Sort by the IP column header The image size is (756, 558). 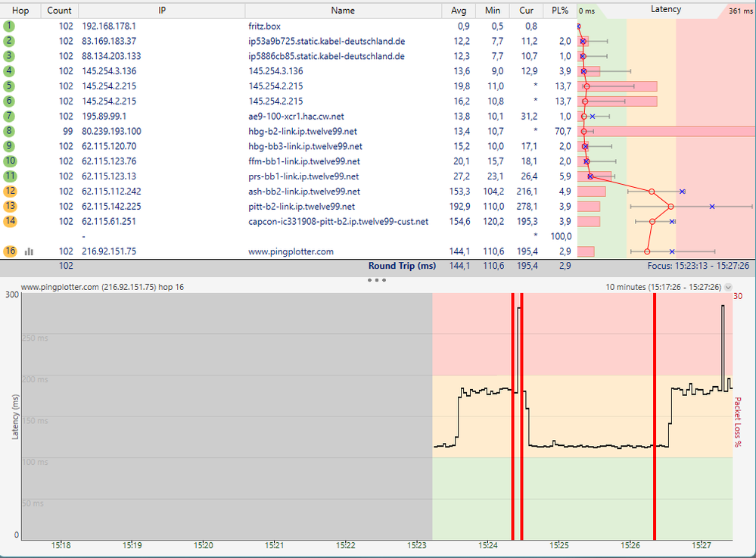click(162, 10)
